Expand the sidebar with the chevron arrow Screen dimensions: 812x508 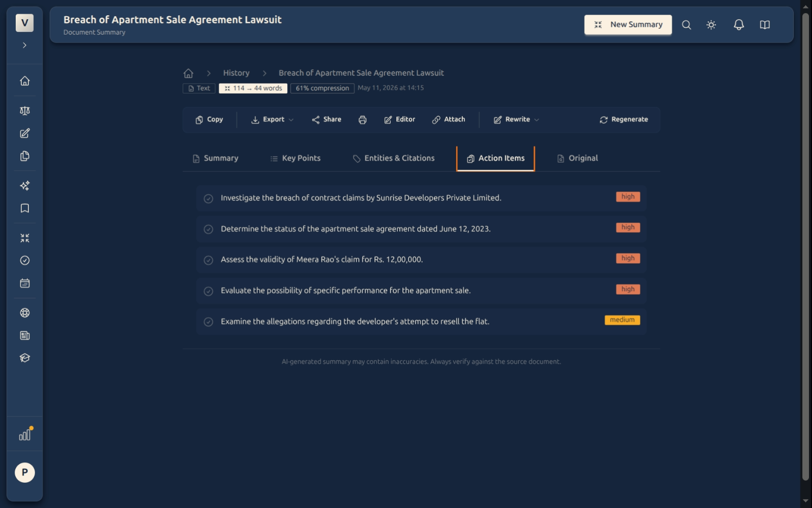tap(24, 45)
